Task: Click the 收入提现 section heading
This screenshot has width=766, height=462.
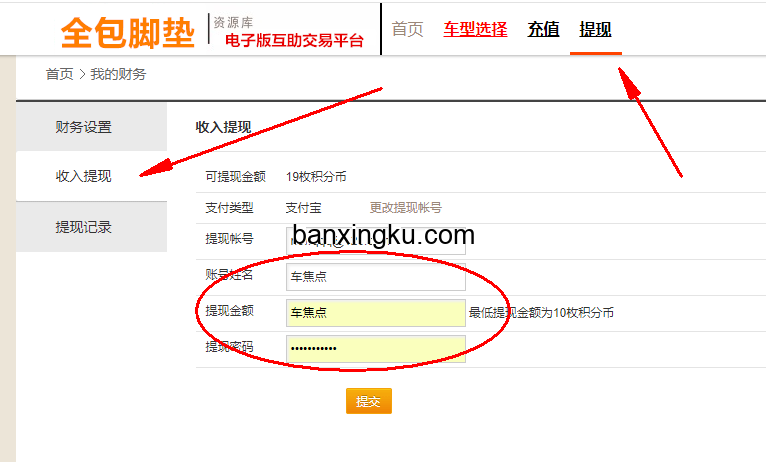Action: [223, 127]
